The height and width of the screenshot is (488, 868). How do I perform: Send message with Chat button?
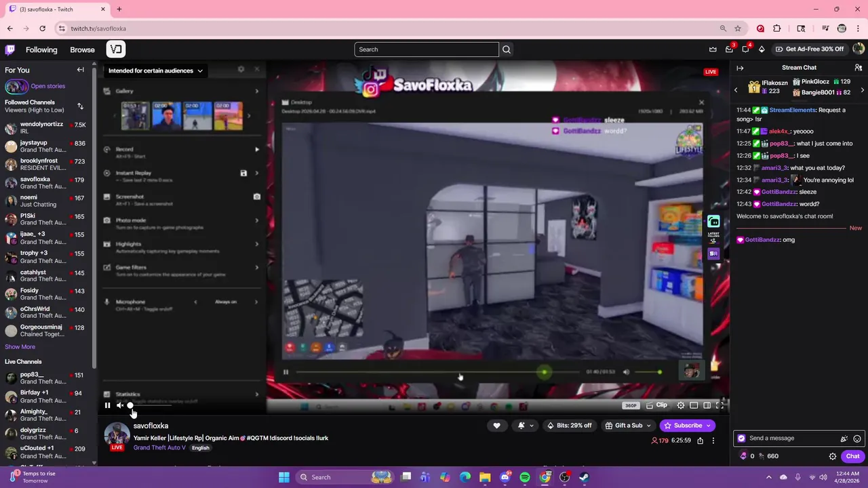[852, 456]
